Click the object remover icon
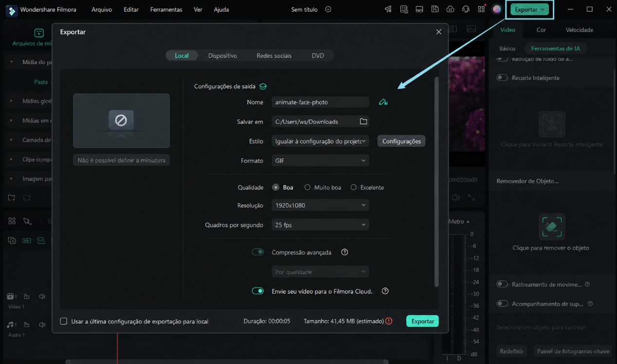Screen dimensions: 617x364 click(x=552, y=226)
